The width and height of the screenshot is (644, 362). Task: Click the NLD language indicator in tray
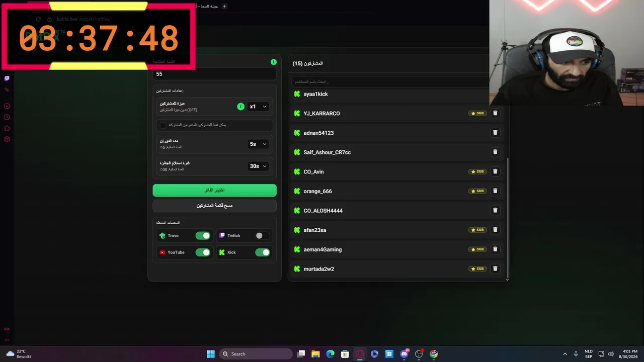click(588, 354)
